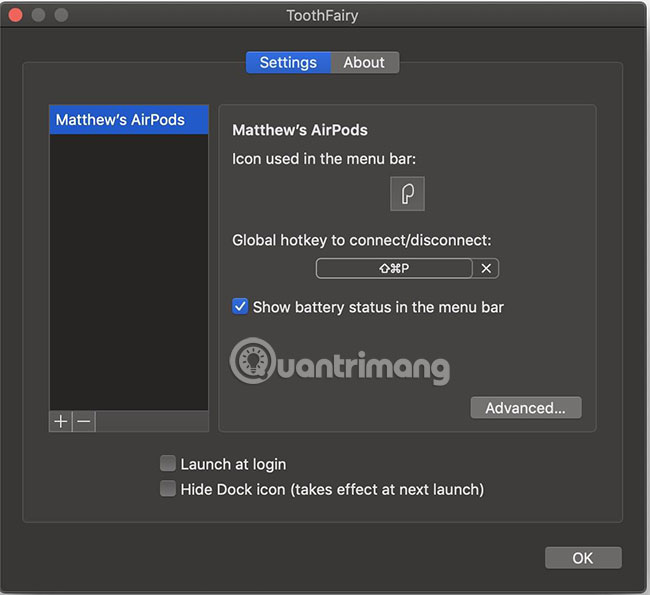Viewport: 650px width, 595px height.
Task: Enable Launch at login
Action: click(168, 464)
